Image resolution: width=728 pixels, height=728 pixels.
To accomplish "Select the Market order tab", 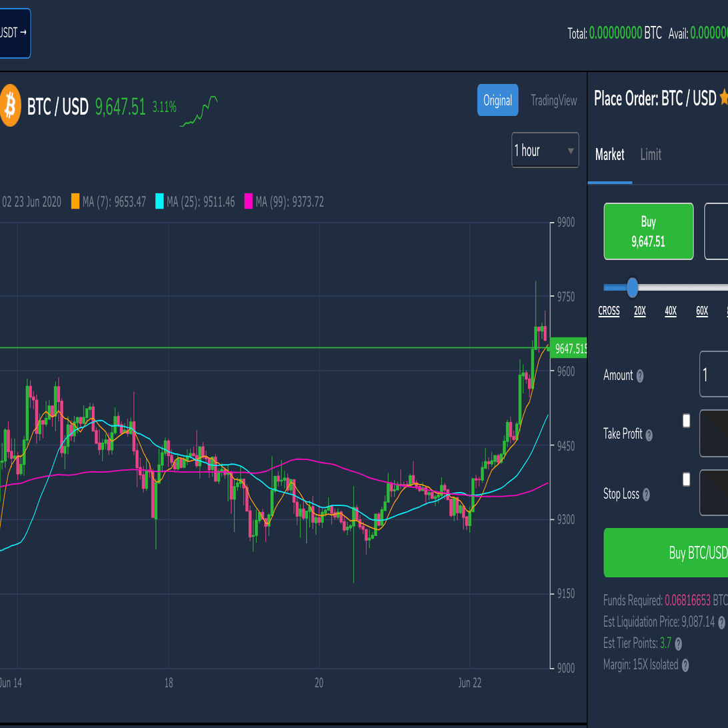I will [x=609, y=155].
